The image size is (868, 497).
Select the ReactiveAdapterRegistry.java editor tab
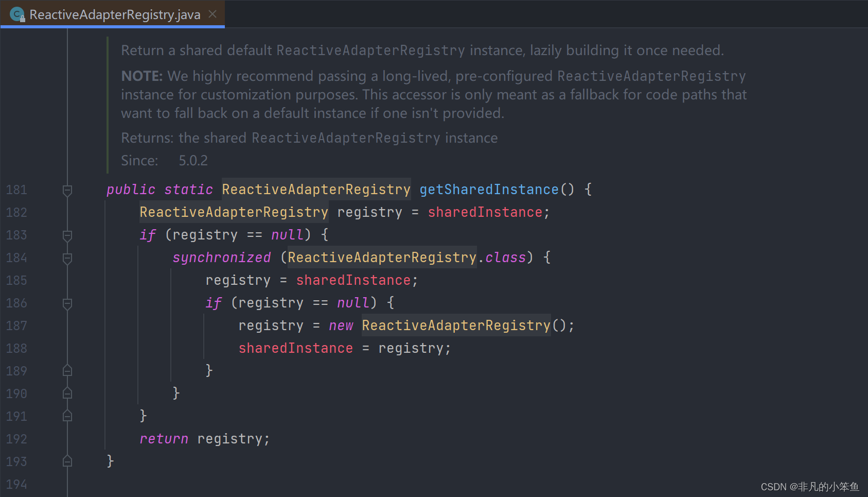(x=112, y=14)
